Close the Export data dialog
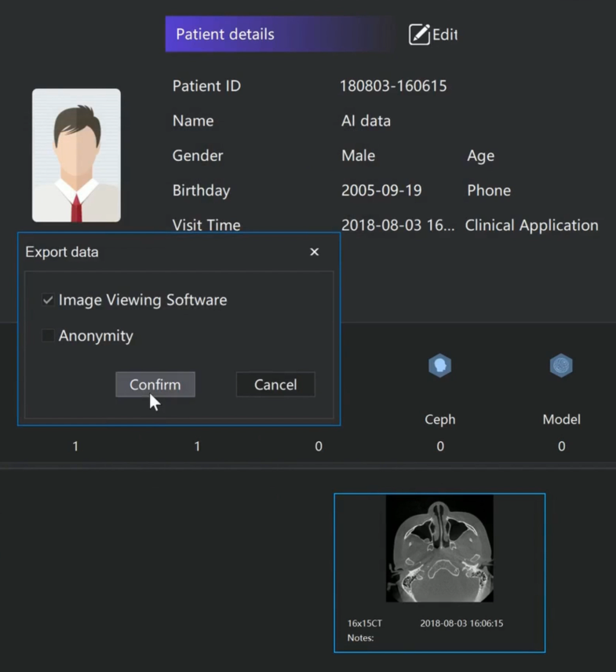This screenshot has height=672, width=616. click(315, 252)
